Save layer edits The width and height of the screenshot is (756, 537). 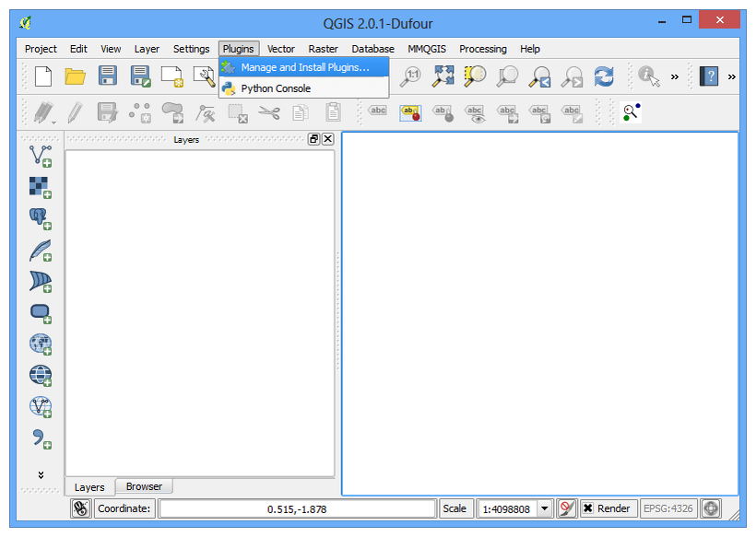point(108,113)
